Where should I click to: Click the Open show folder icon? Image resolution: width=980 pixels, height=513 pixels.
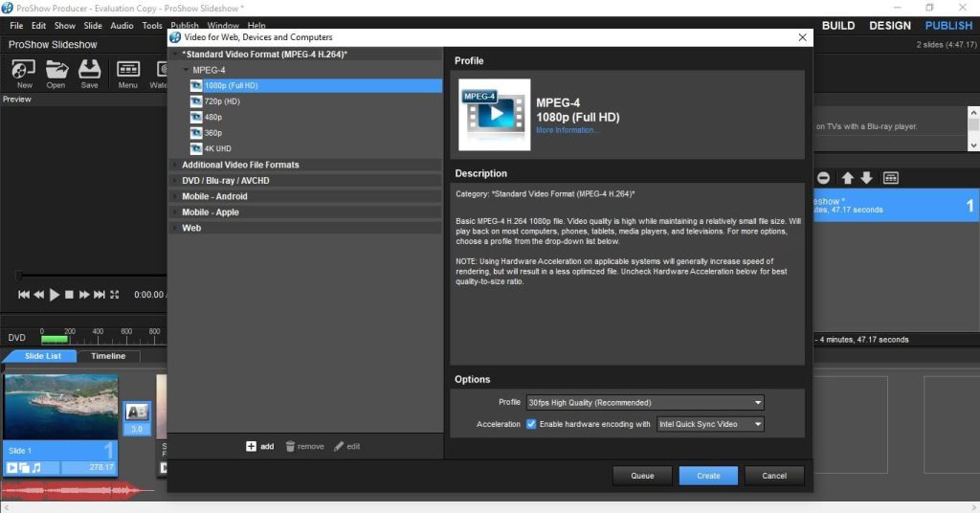[x=56, y=70]
